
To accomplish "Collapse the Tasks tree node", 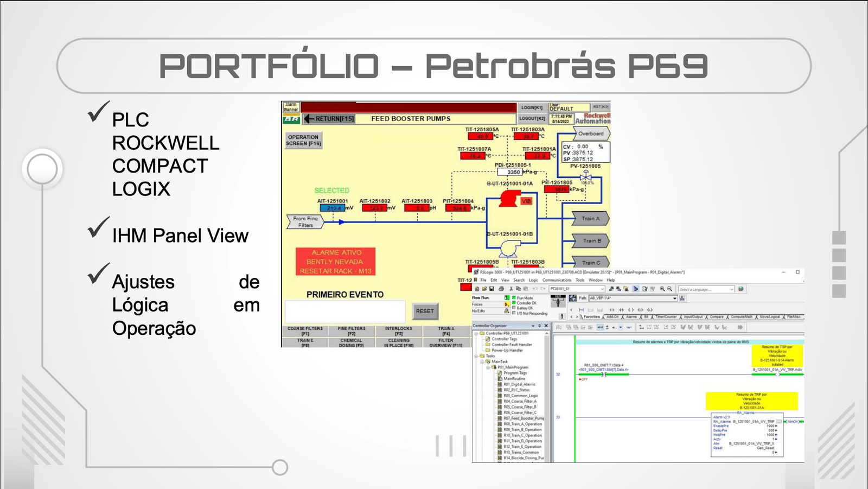I will click(x=476, y=356).
